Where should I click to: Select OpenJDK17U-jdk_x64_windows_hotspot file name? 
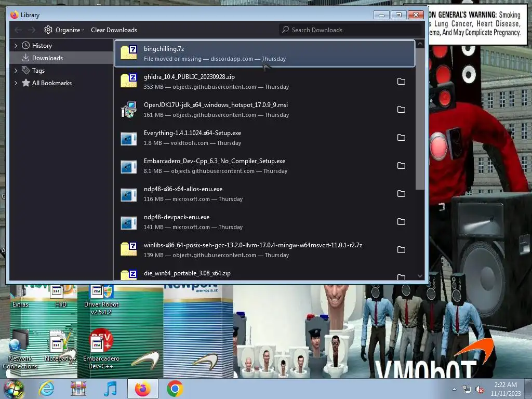click(x=216, y=105)
